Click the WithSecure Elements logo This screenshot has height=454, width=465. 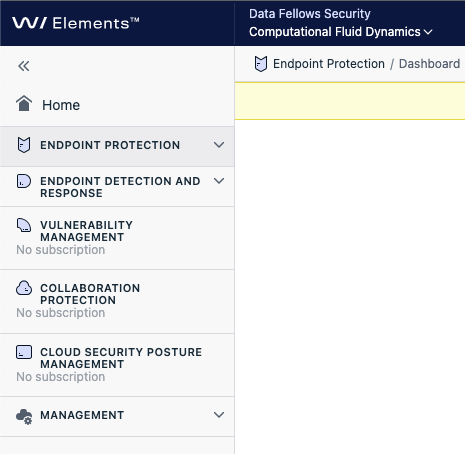[x=76, y=23]
